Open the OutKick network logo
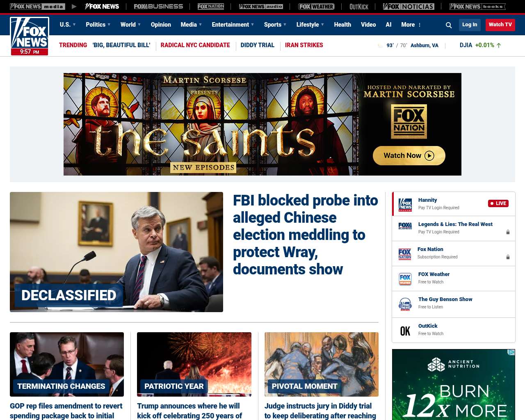 point(359,7)
